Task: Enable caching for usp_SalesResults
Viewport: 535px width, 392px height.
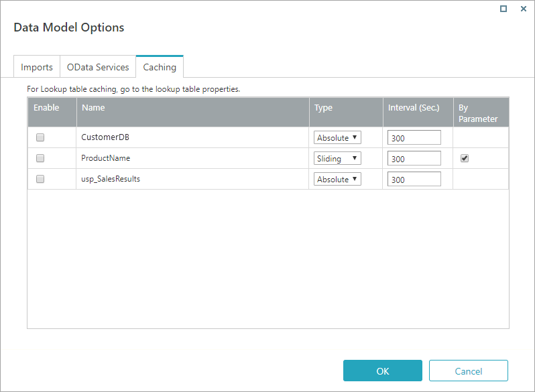Action: [x=40, y=179]
